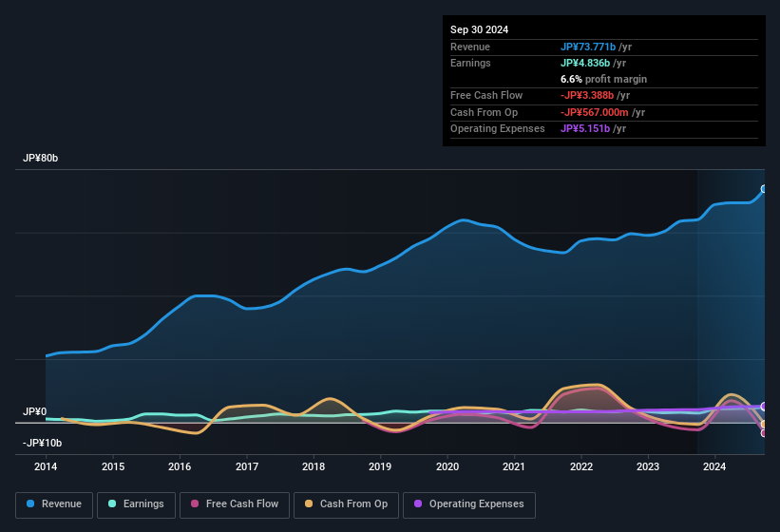Click the JP¥5.151b operating expenses value
780x532 pixels.
[x=585, y=129]
